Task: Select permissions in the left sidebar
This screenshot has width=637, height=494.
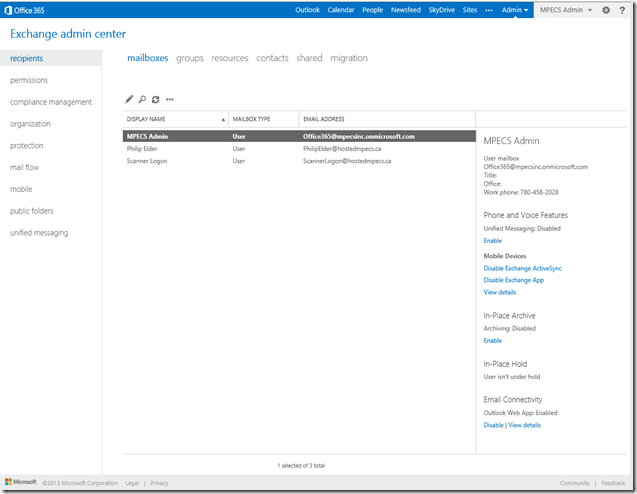Action: [29, 80]
